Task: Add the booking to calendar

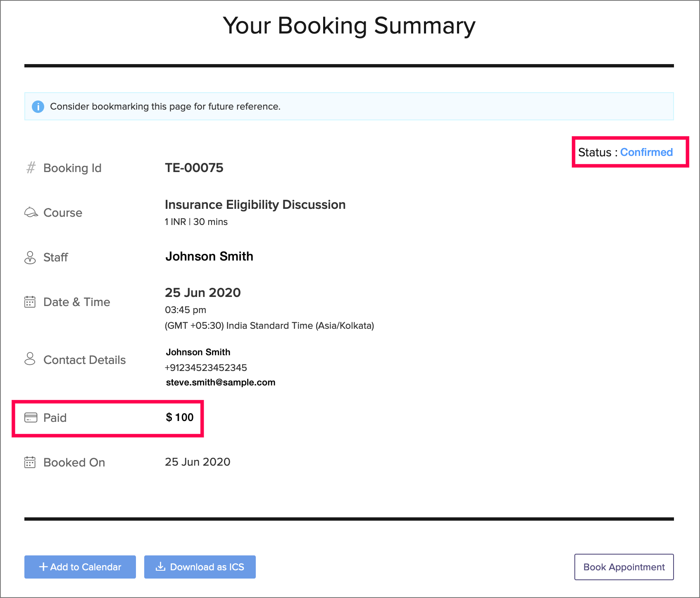Action: pyautogui.click(x=80, y=567)
